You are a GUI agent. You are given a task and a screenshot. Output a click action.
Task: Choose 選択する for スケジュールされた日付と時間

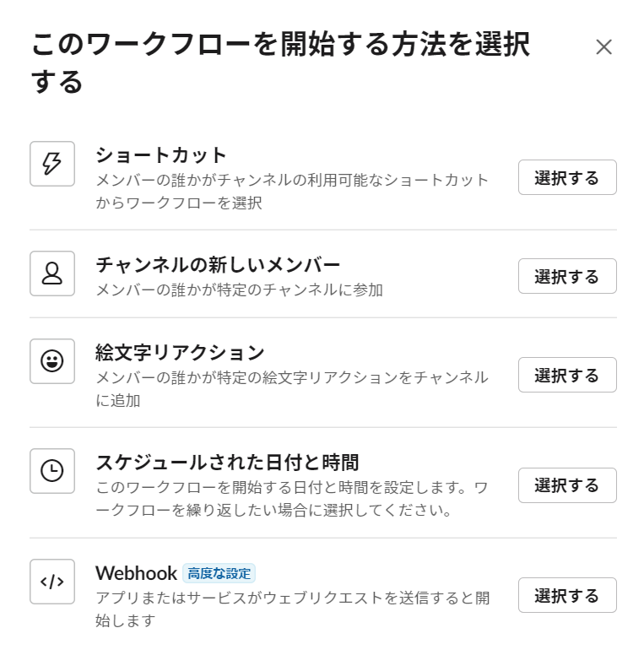tap(567, 485)
